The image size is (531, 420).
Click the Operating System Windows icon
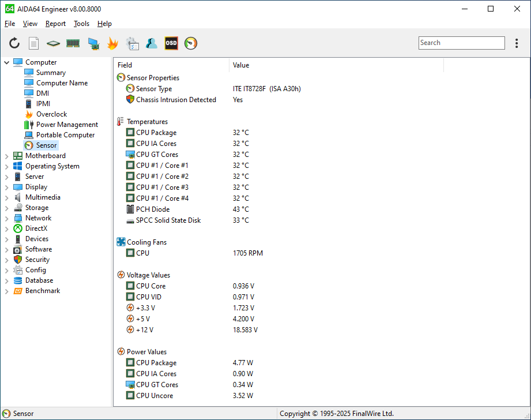pyautogui.click(x=18, y=166)
